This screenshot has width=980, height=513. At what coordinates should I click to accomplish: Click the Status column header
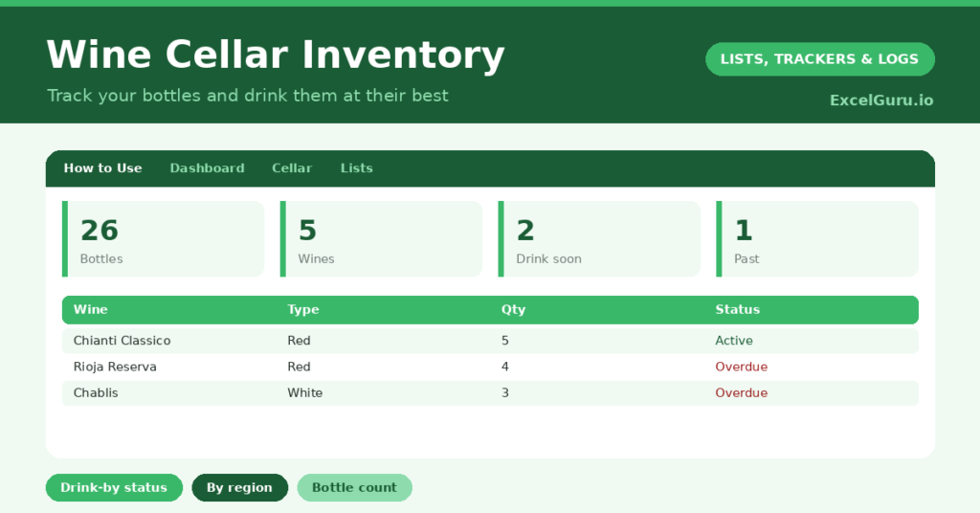pos(738,310)
